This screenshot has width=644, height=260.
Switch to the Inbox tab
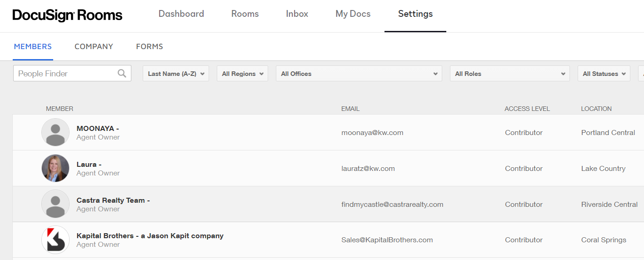pyautogui.click(x=297, y=14)
